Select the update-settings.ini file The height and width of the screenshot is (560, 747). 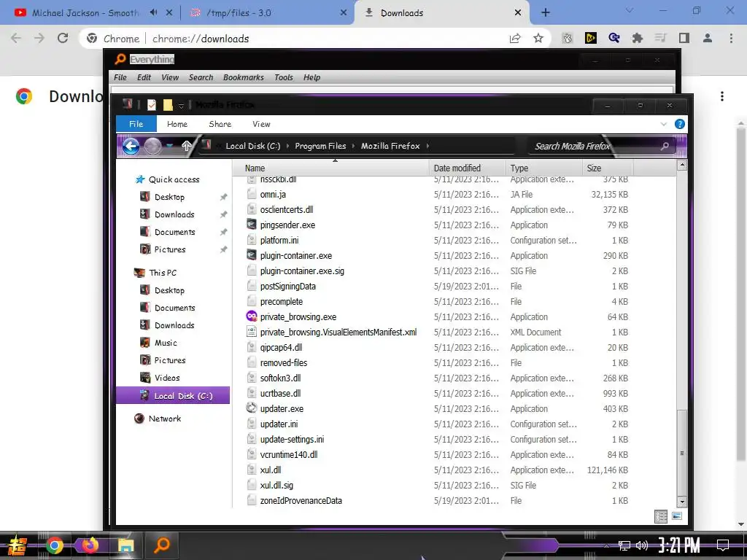click(292, 439)
